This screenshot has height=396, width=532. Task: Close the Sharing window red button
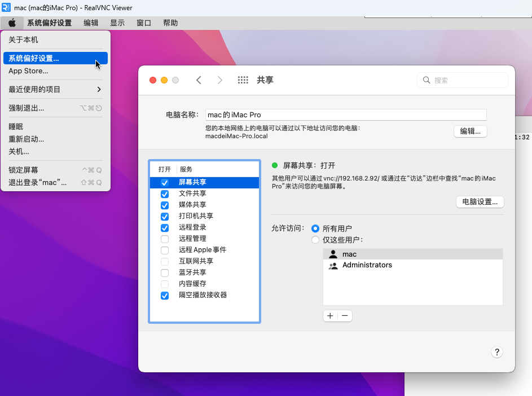click(x=153, y=80)
